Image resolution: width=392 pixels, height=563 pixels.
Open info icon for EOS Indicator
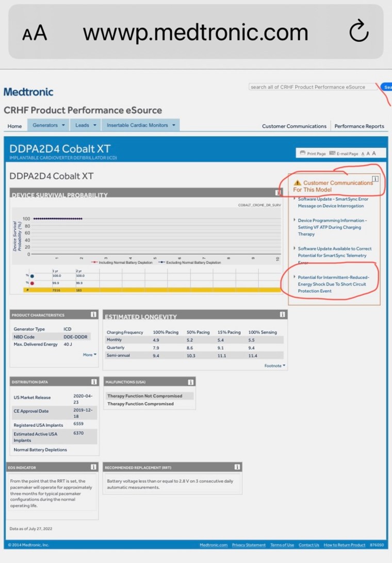[93, 467]
